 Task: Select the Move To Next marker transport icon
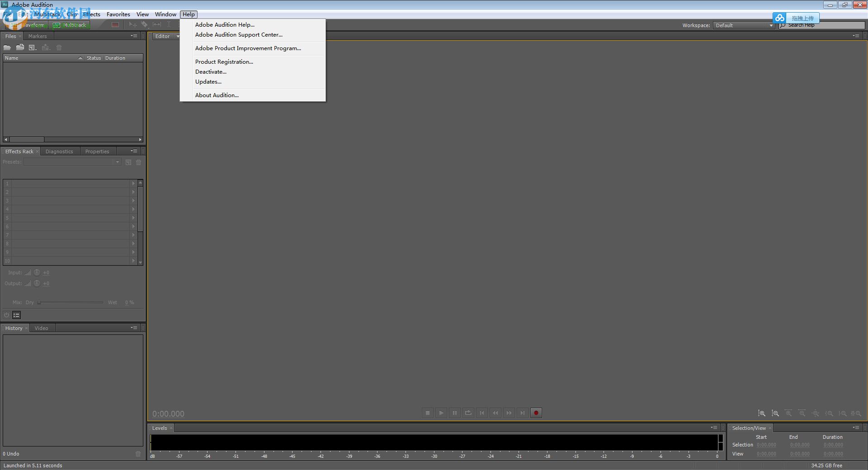[522, 413]
